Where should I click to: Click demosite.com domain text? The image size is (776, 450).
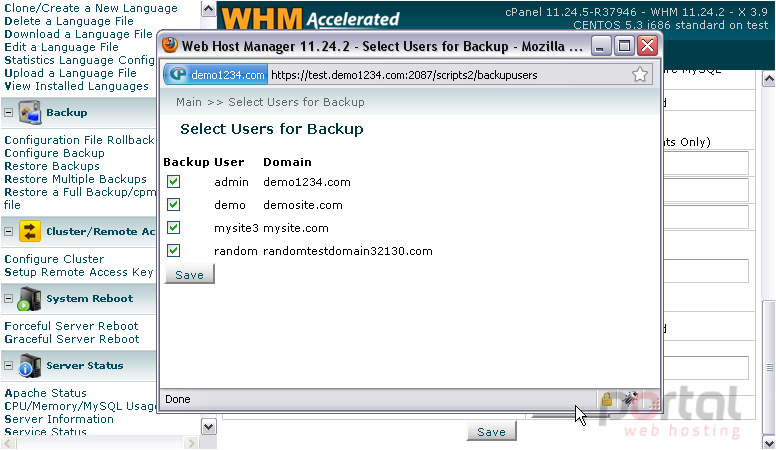coord(303,205)
